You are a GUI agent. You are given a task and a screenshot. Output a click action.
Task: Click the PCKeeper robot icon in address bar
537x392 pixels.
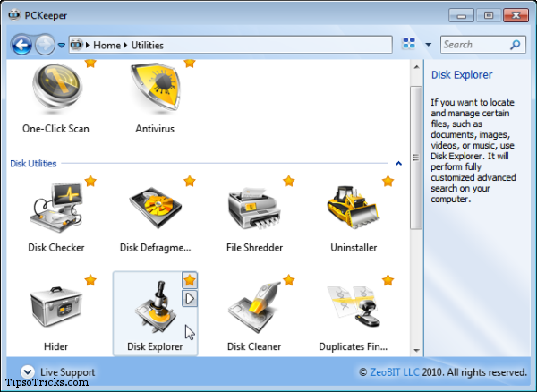click(x=77, y=45)
